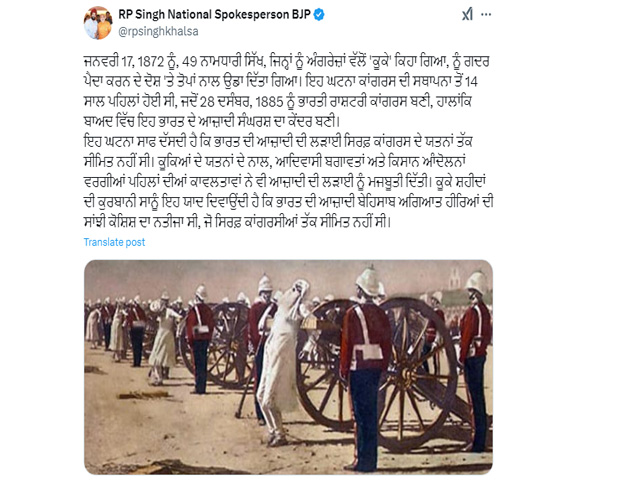The image size is (640, 480).
Task: Open the Grok xI icon
Action: coord(467,15)
